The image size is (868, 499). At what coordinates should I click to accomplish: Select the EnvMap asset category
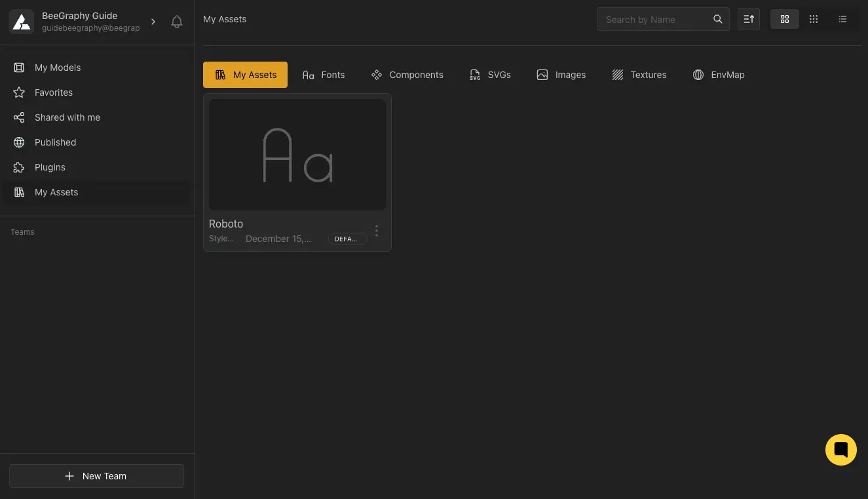(x=718, y=75)
